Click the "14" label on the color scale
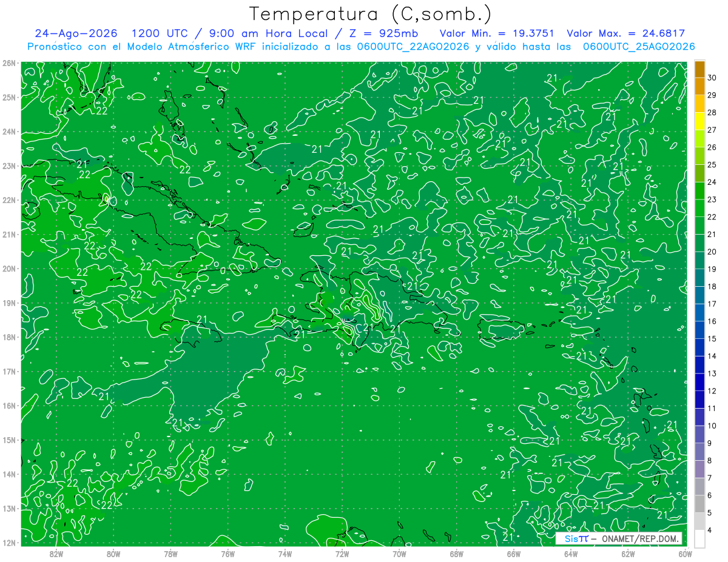 click(x=712, y=356)
